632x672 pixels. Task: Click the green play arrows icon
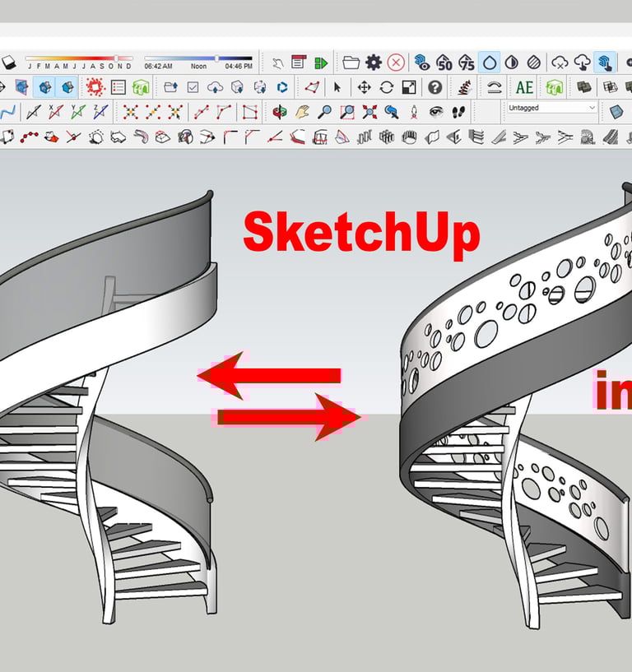click(321, 63)
